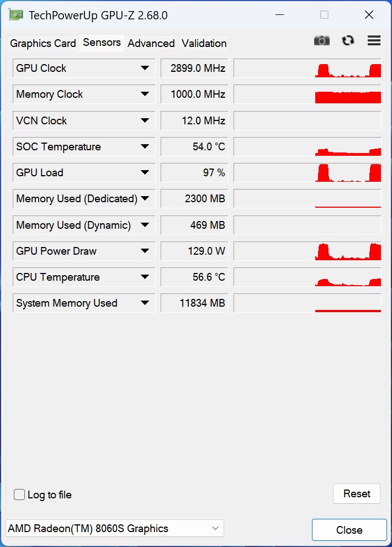The image size is (392, 547).
Task: Click the CPU Temperature reading 56.6 °C
Action: pyautogui.click(x=194, y=277)
